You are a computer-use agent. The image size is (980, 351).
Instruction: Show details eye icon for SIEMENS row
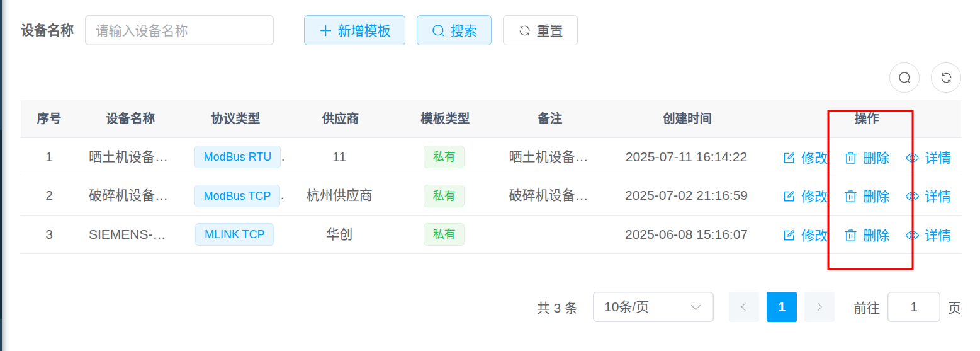coord(912,236)
